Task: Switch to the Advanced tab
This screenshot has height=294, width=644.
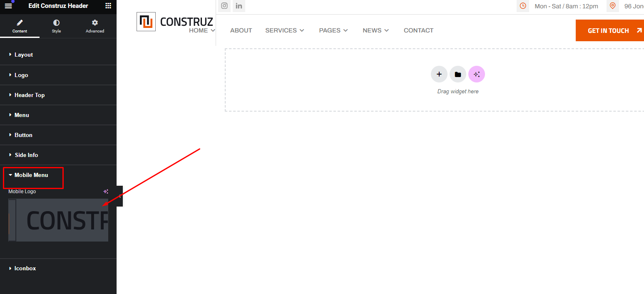Action: click(x=95, y=26)
